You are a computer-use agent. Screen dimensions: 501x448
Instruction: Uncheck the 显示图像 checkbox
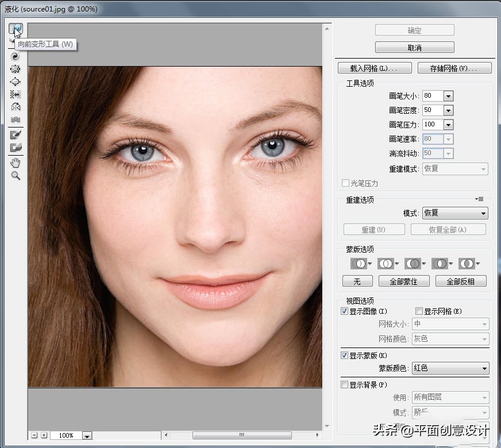[345, 311]
